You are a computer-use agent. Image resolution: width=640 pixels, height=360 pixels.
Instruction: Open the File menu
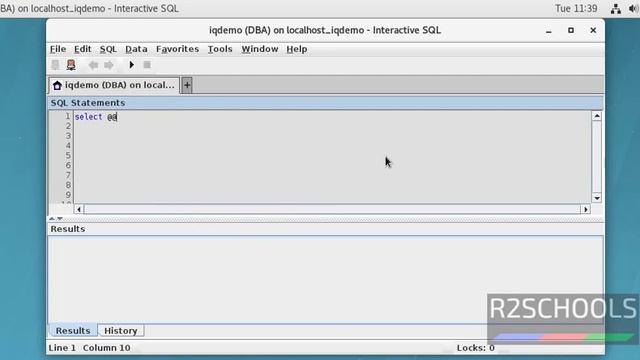pyautogui.click(x=58, y=49)
